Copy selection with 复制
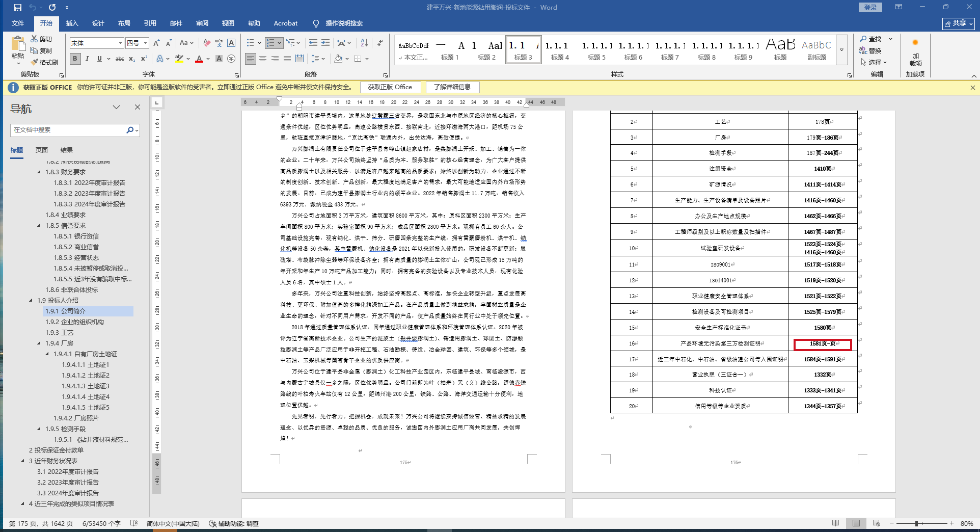The image size is (980, 532). click(41, 50)
